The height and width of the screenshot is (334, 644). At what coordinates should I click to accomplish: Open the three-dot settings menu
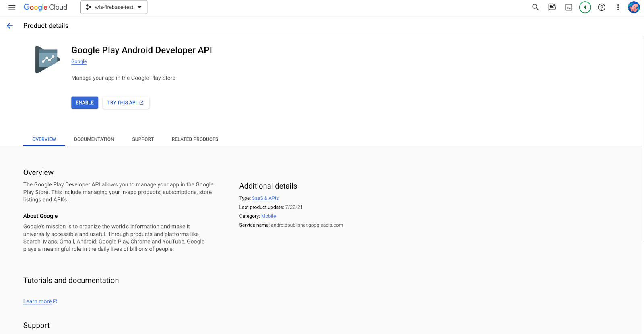pos(618,7)
